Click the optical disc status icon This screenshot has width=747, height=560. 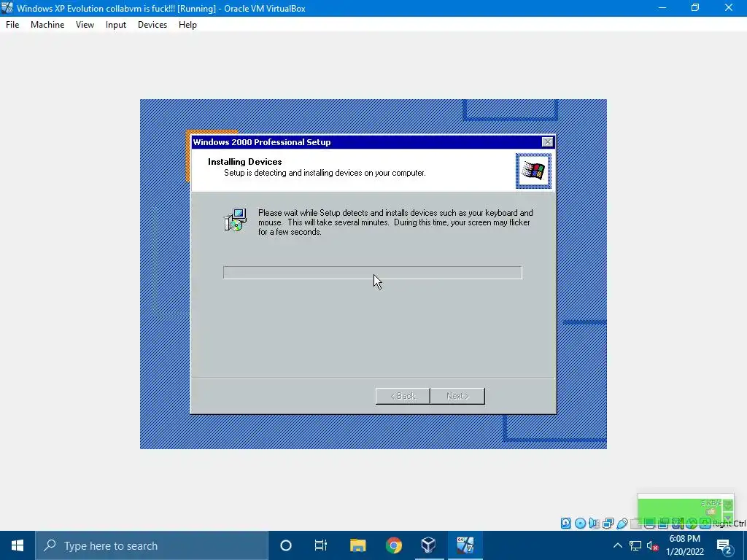pos(580,524)
